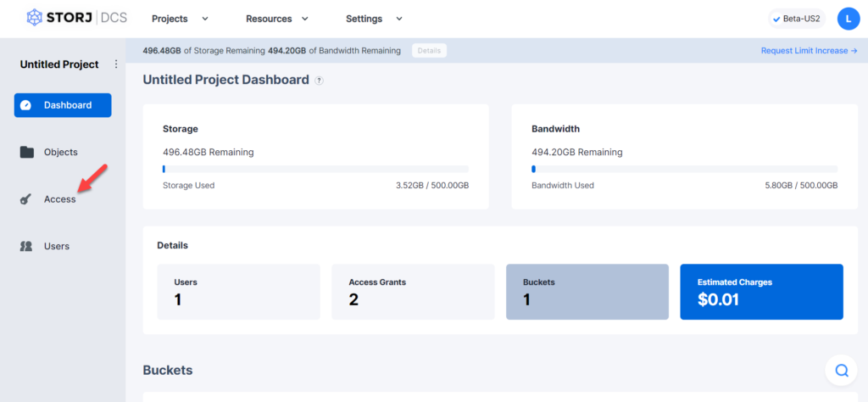Click the floating search magnifier button
Image resolution: width=868 pixels, height=402 pixels.
pyautogui.click(x=842, y=370)
